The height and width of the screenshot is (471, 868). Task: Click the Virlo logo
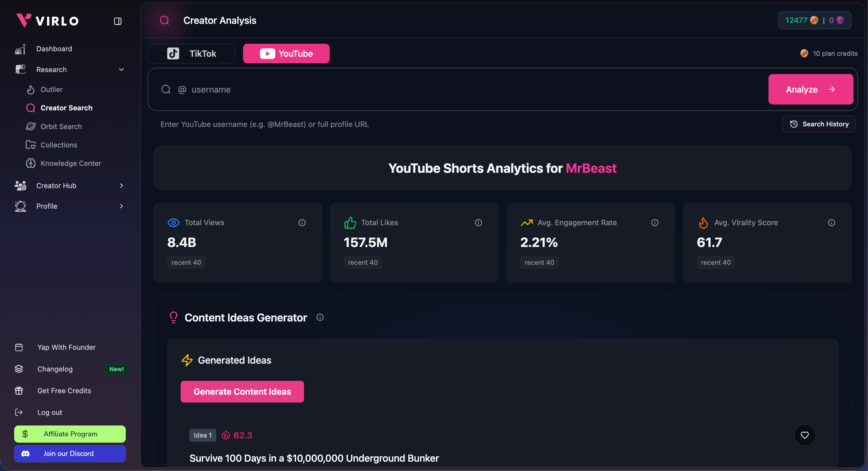coord(47,20)
